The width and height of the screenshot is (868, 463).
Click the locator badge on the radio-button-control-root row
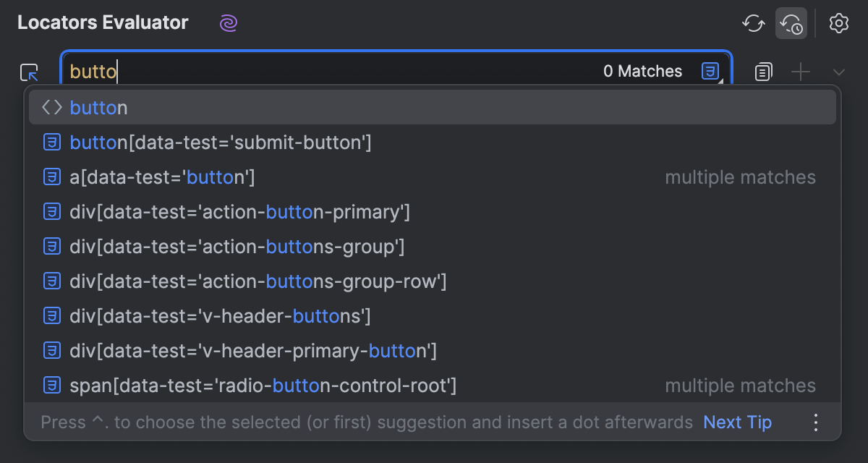pyautogui.click(x=51, y=386)
